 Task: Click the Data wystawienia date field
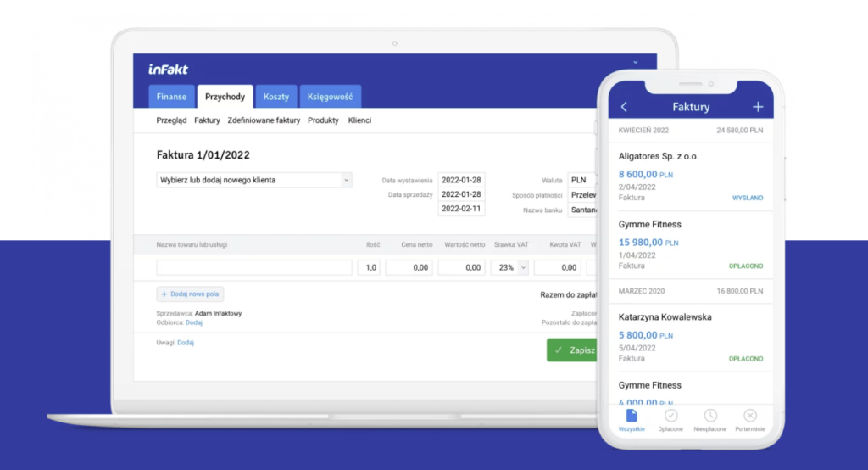pyautogui.click(x=461, y=180)
